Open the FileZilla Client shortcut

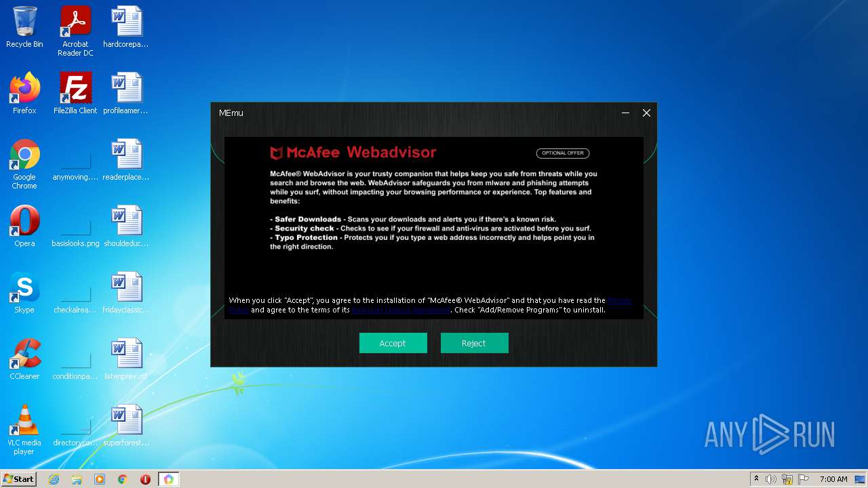(x=75, y=94)
